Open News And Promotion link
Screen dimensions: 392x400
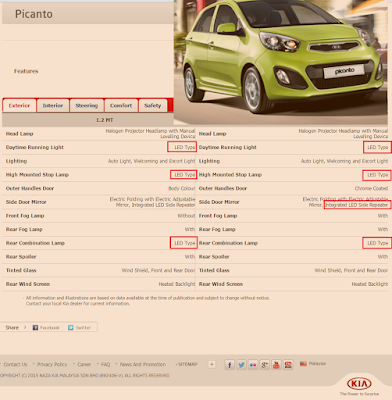pos(143,364)
